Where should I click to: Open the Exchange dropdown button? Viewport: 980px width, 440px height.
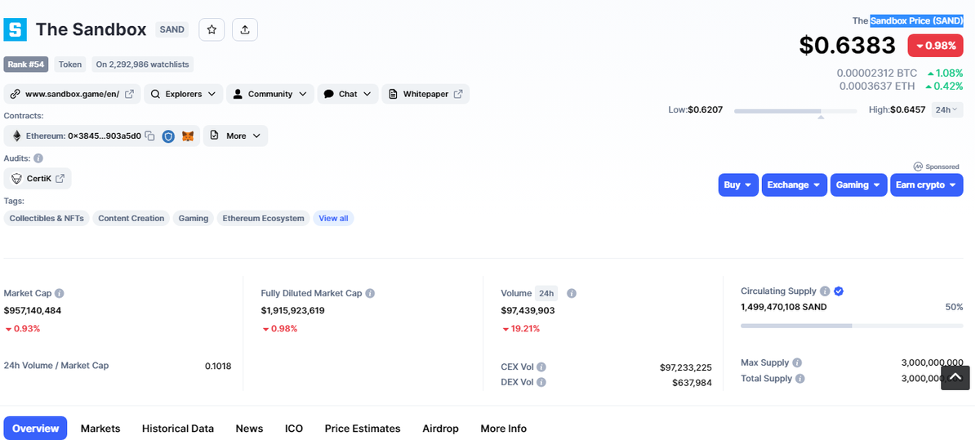pyautogui.click(x=795, y=184)
